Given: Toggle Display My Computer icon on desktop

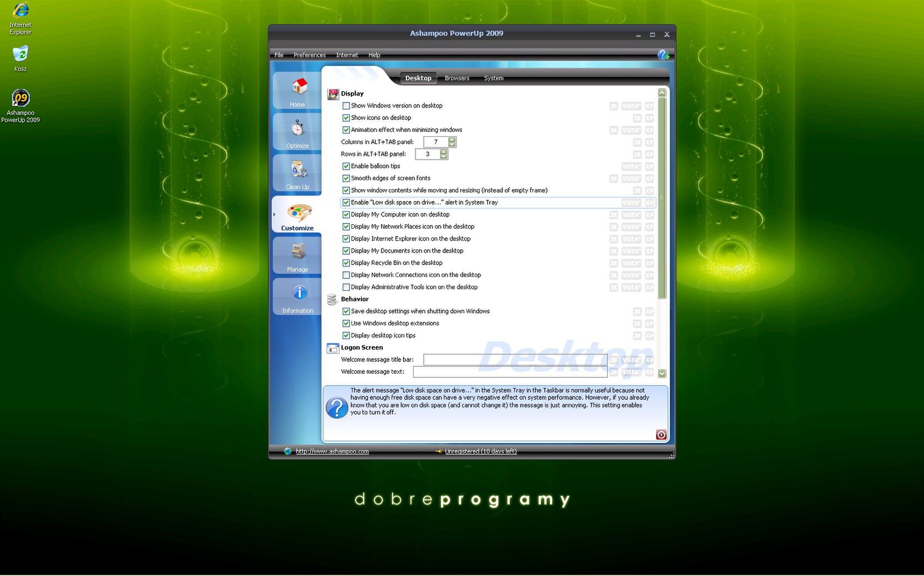Looking at the screenshot, I should tap(346, 214).
